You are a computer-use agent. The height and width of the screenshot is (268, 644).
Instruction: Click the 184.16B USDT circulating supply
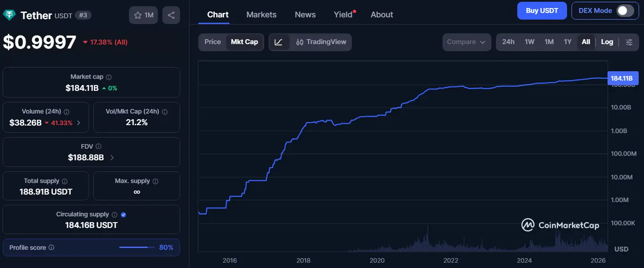pos(91,225)
